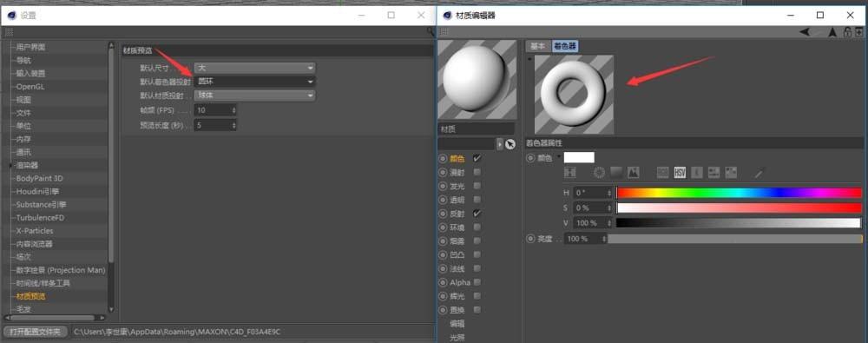
Task: Select the spectrum square mode icon
Action: 616,173
